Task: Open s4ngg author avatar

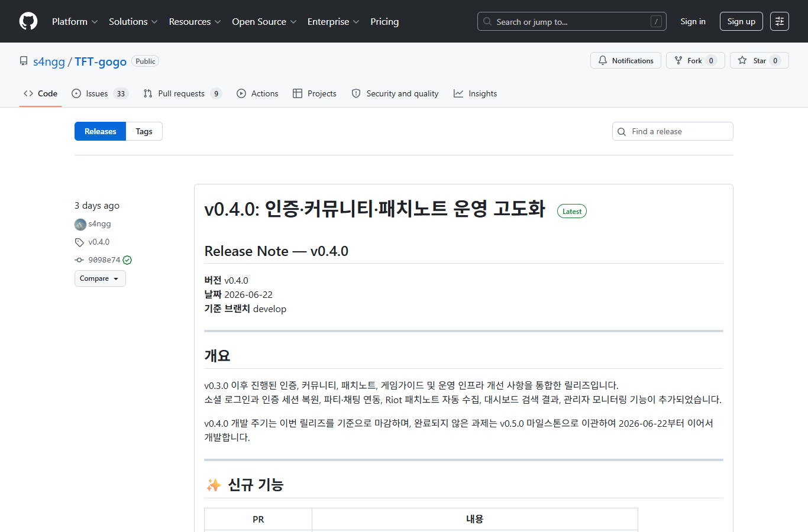Action: [x=80, y=224]
